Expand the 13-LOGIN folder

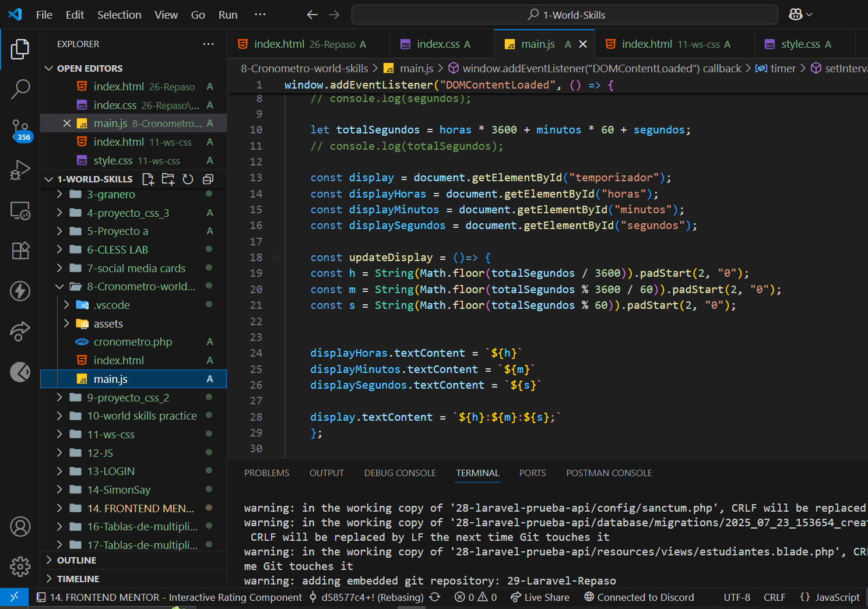[x=111, y=471]
